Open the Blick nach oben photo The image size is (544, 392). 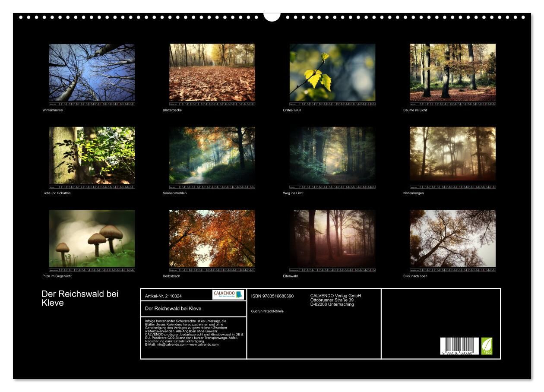[x=452, y=238]
